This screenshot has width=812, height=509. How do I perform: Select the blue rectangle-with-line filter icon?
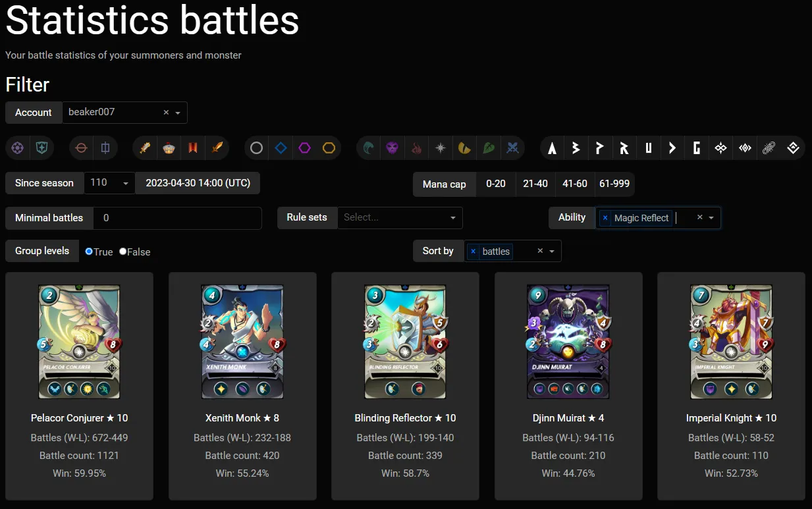click(x=105, y=148)
